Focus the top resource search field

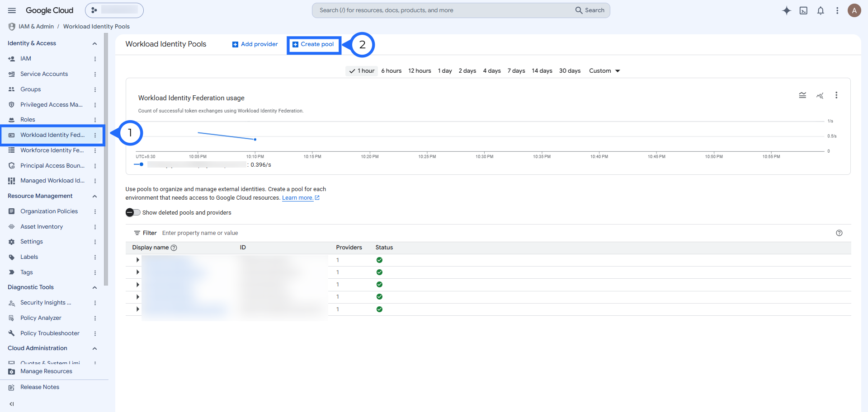[443, 10]
